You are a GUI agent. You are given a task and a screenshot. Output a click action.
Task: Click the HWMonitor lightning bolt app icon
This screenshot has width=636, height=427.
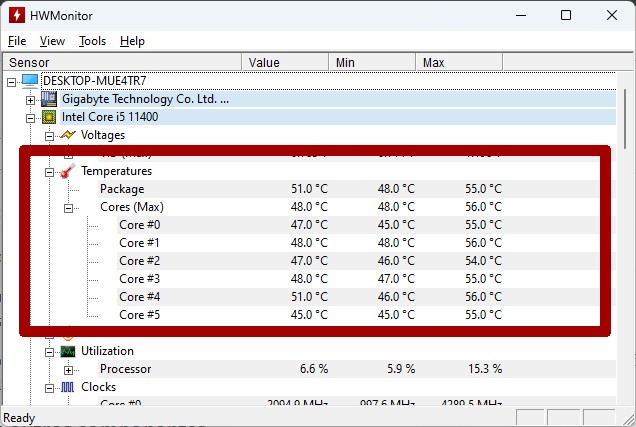[17, 15]
